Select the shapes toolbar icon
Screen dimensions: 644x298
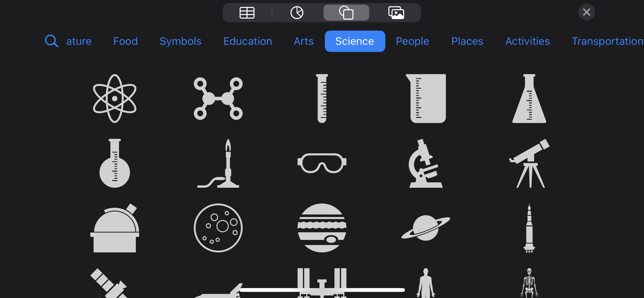pyautogui.click(x=346, y=12)
